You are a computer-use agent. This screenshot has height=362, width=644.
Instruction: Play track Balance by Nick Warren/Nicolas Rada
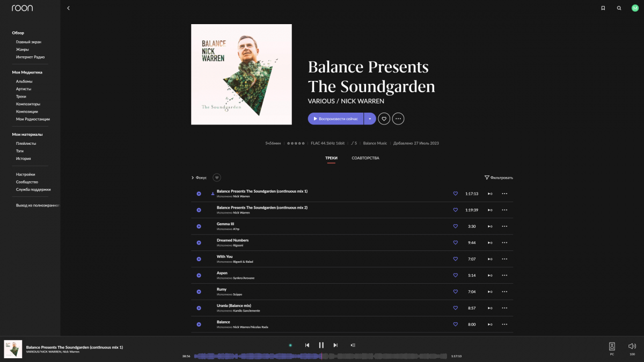(x=199, y=324)
